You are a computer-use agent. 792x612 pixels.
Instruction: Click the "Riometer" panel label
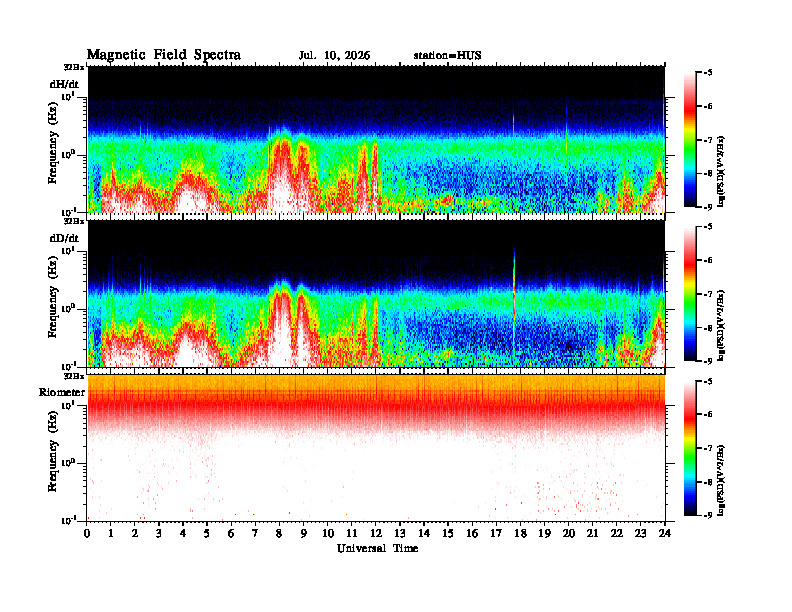pyautogui.click(x=62, y=392)
